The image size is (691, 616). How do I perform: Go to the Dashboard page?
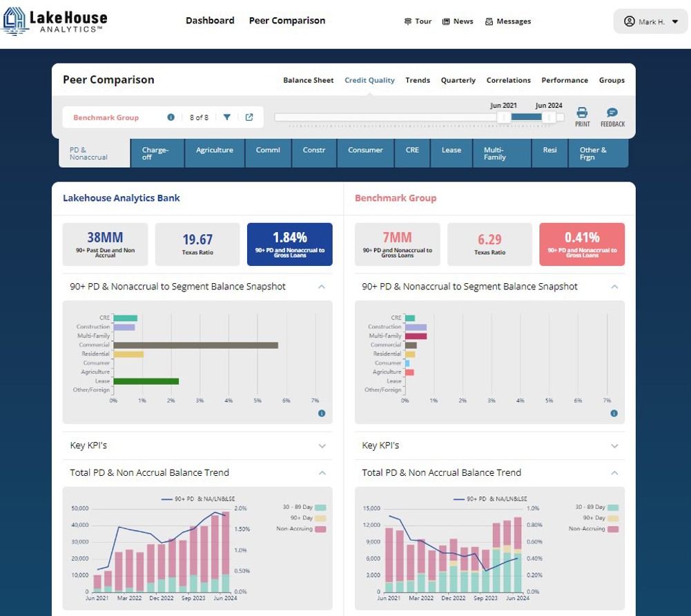point(210,21)
